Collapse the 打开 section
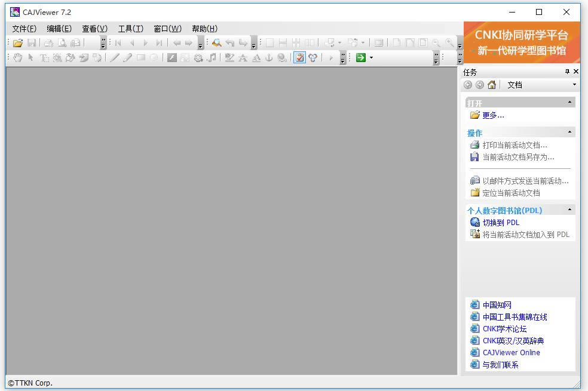The image size is (588, 391). [x=569, y=102]
